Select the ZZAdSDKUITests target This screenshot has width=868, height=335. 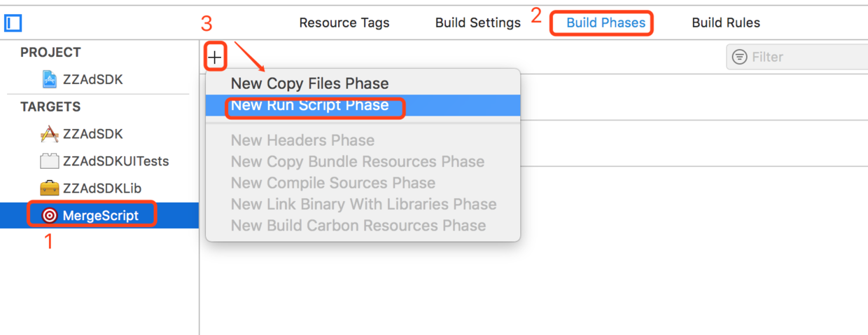(x=115, y=161)
